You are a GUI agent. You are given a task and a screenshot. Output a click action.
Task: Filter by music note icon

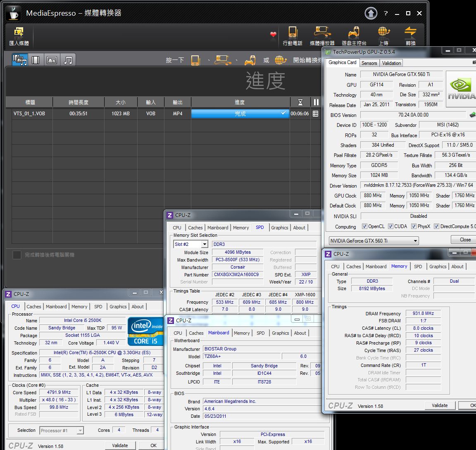click(68, 60)
